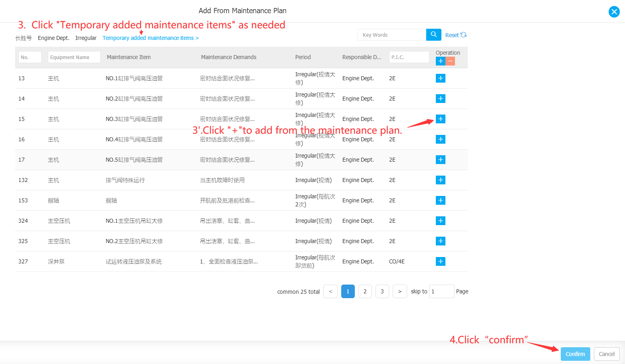625x364 pixels.
Task: Focus the P.I.C. filter field
Action: [x=409, y=57]
